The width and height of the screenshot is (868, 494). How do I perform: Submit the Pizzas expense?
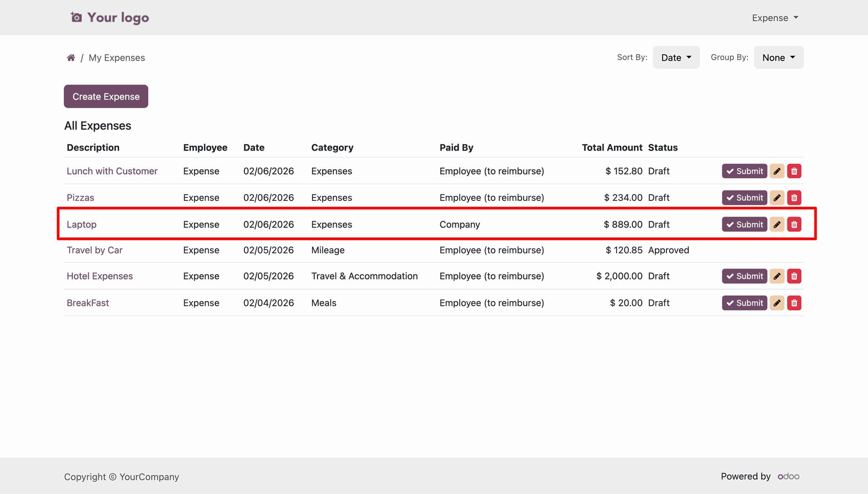(744, 198)
